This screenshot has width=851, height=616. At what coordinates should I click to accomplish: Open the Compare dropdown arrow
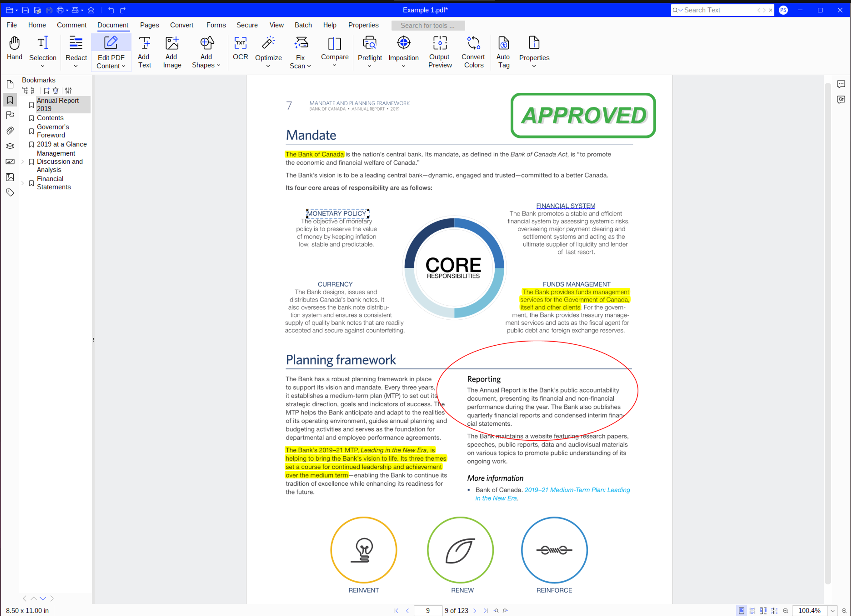click(334, 65)
